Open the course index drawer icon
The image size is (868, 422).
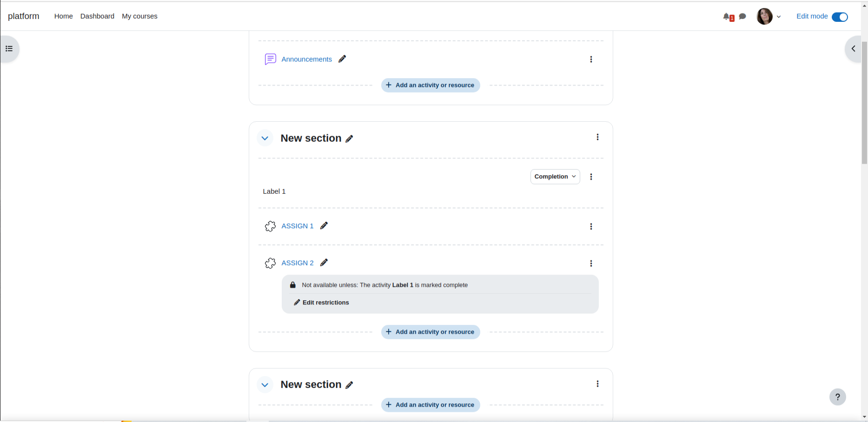tap(9, 49)
